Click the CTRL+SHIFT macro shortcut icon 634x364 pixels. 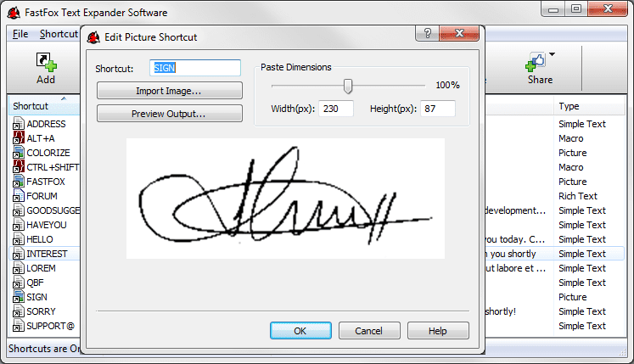(19, 167)
